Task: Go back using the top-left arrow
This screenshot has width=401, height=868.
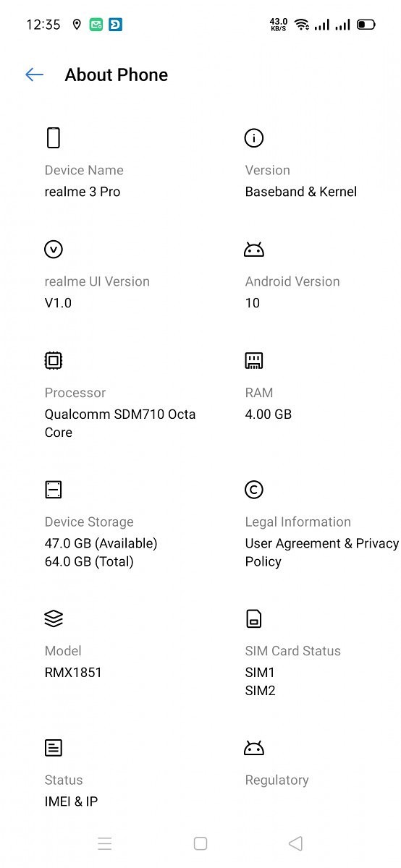Action: tap(34, 75)
